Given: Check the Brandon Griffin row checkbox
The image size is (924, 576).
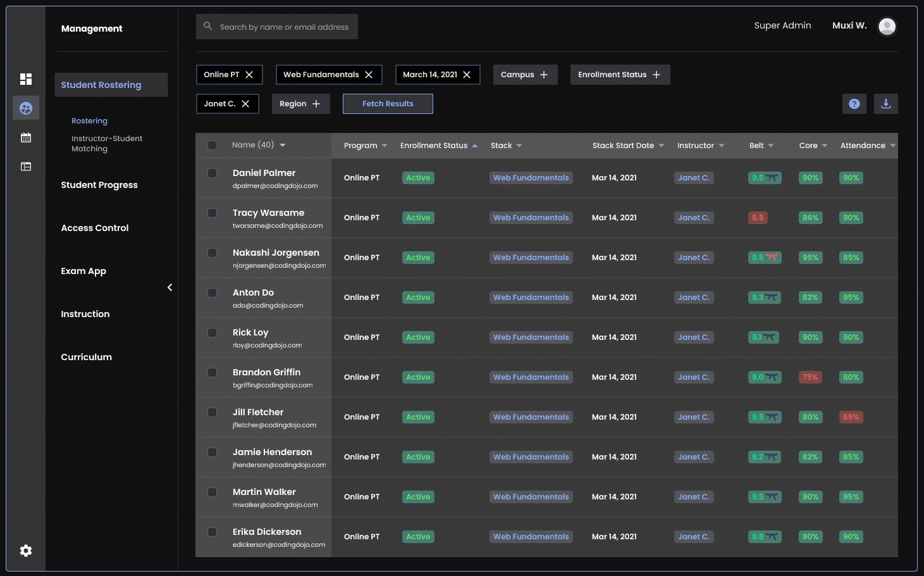Looking at the screenshot, I should coord(213,372).
